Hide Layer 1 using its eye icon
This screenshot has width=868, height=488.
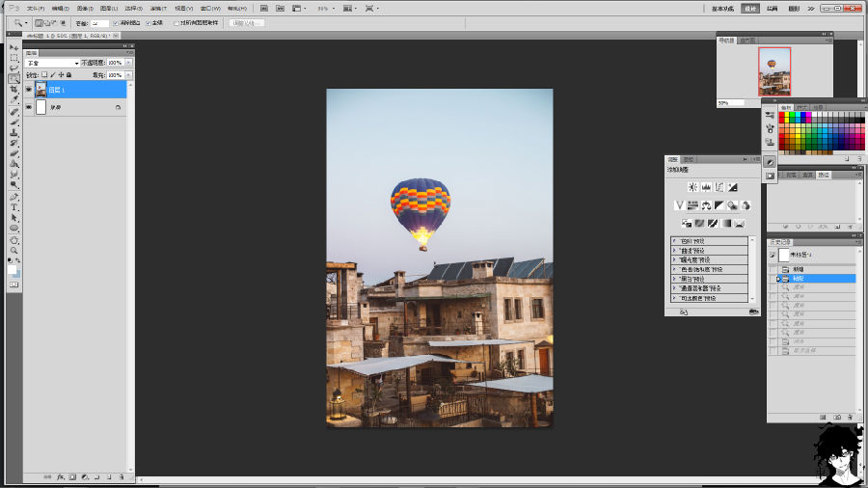[x=28, y=90]
